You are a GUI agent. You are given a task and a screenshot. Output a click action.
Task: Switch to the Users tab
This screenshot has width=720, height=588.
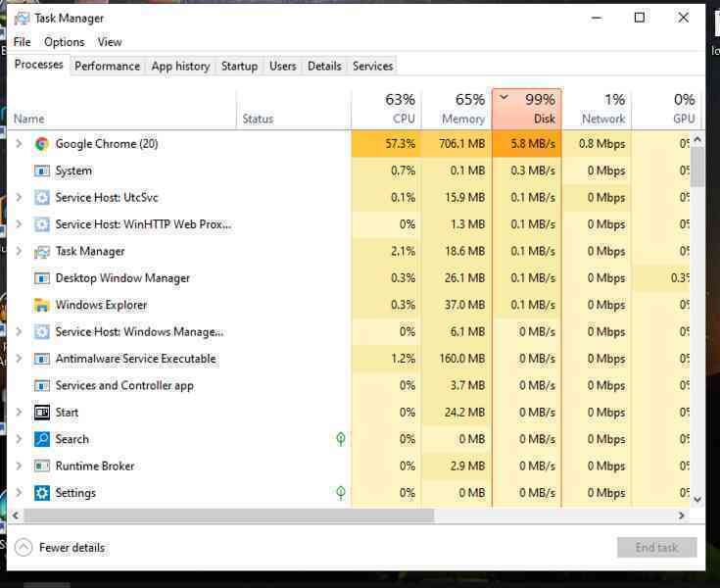coord(283,67)
